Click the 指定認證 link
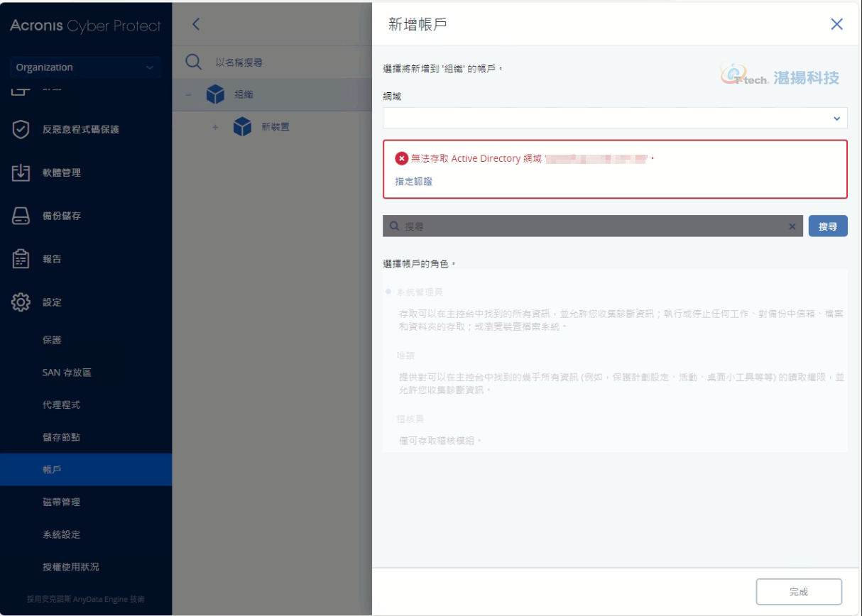Screen dimensions: 862x616 tap(414, 181)
